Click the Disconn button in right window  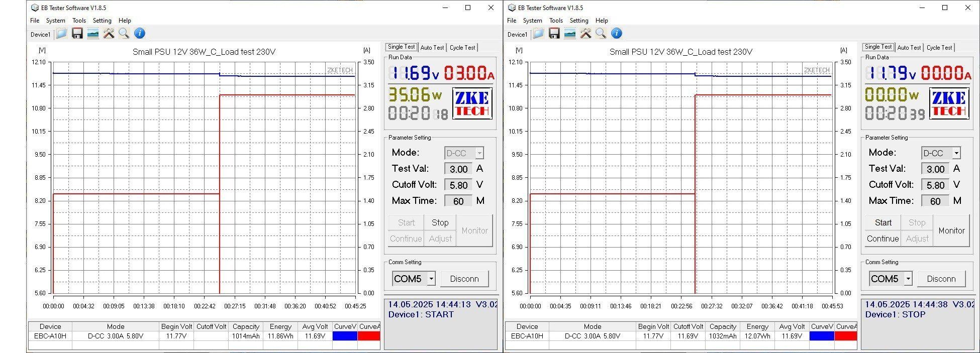(x=941, y=279)
